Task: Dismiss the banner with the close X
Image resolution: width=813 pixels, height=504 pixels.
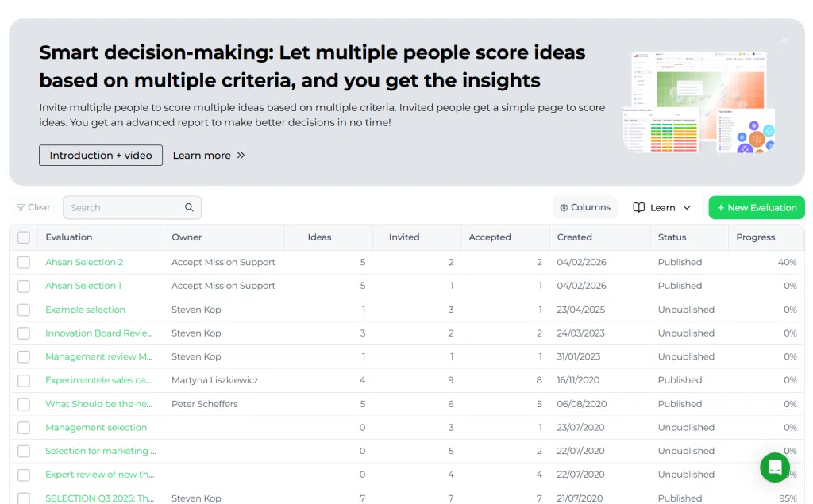Action: (x=784, y=40)
